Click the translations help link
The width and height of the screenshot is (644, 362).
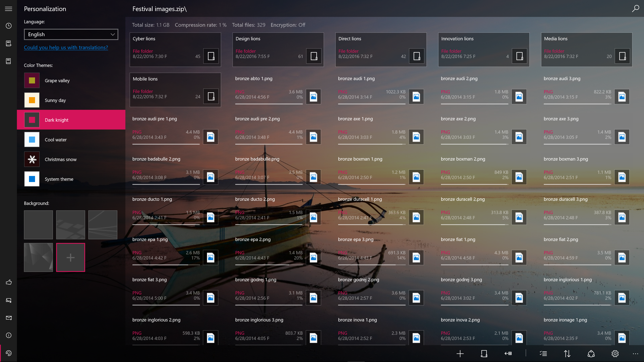coord(66,47)
